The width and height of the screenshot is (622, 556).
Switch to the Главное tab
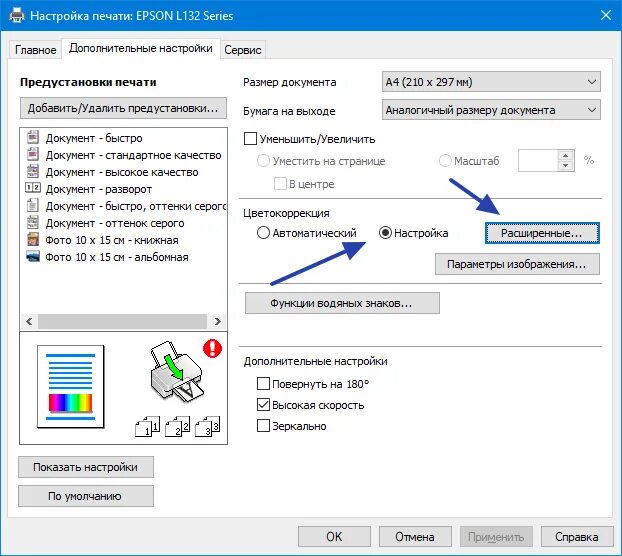click(x=35, y=50)
